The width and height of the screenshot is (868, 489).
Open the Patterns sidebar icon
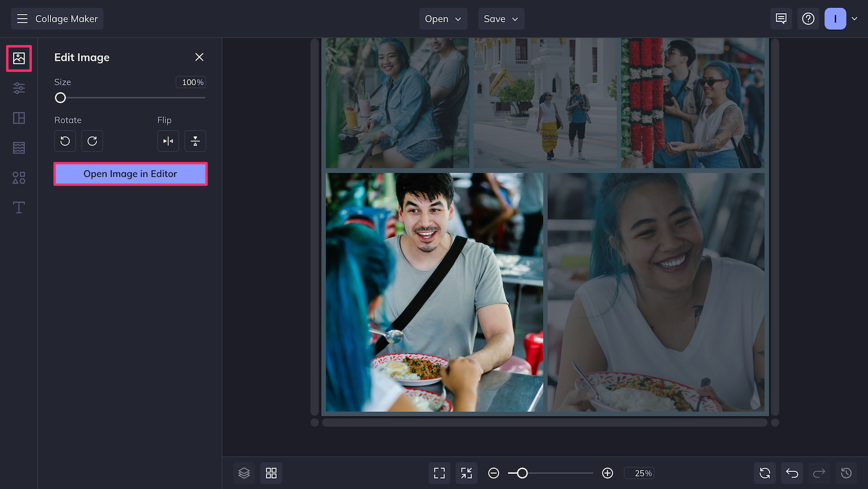(x=19, y=148)
